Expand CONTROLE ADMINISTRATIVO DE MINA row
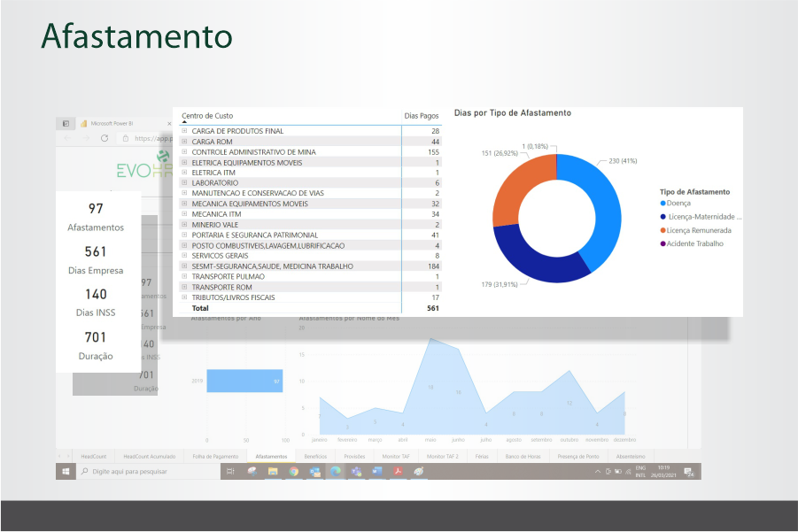This screenshot has width=798, height=532. tap(185, 151)
